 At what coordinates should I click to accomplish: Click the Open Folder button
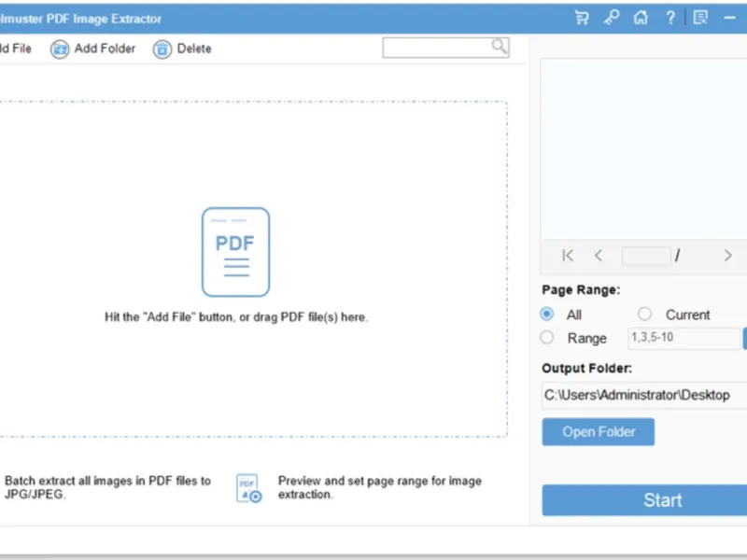click(x=599, y=432)
